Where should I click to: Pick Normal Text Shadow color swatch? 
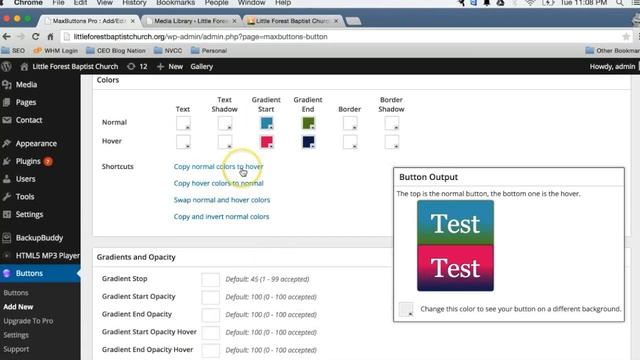225,123
